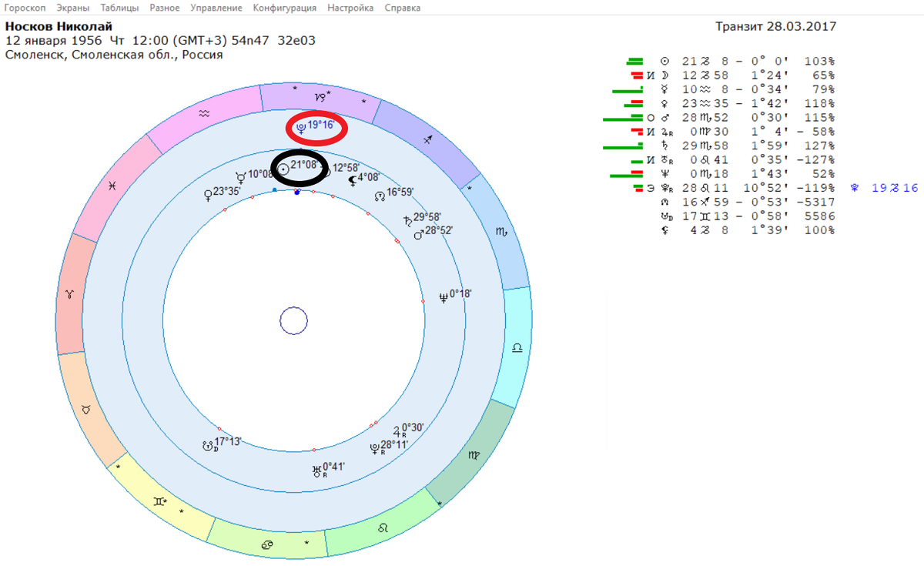Click the Транзит 28.03.2017 label

pyautogui.click(x=775, y=26)
